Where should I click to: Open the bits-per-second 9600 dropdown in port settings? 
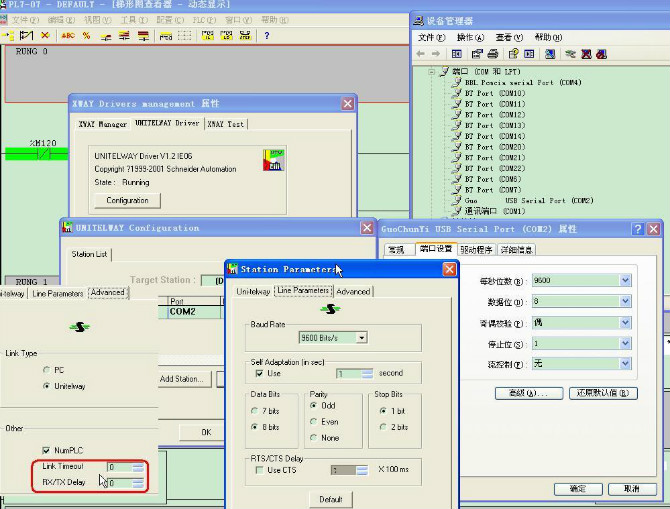point(625,281)
